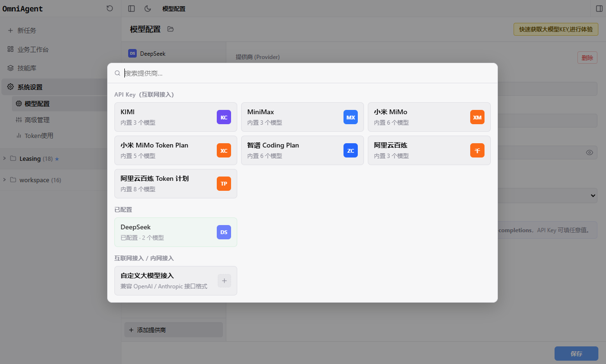Screen dimensions: 606x364
Task: Open folder icon next to 模型配置 heading
Action: 171,29
